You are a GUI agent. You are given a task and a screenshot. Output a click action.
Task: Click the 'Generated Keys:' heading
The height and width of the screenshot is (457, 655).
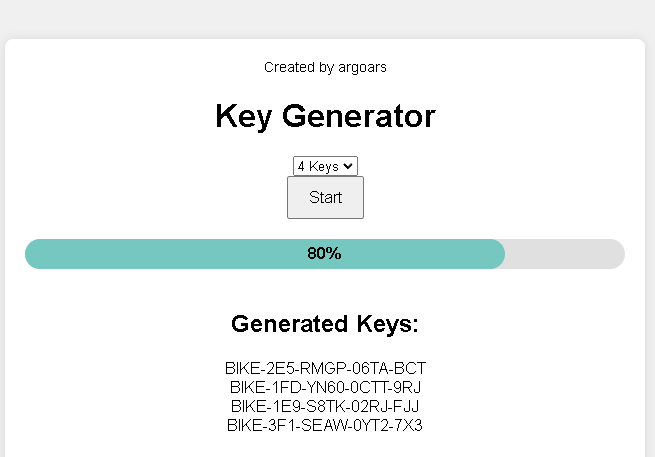point(325,324)
